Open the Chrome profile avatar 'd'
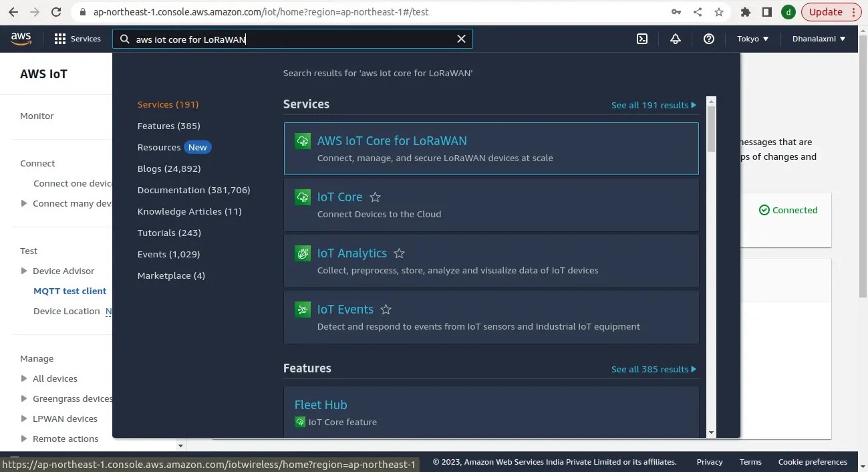 click(x=788, y=12)
